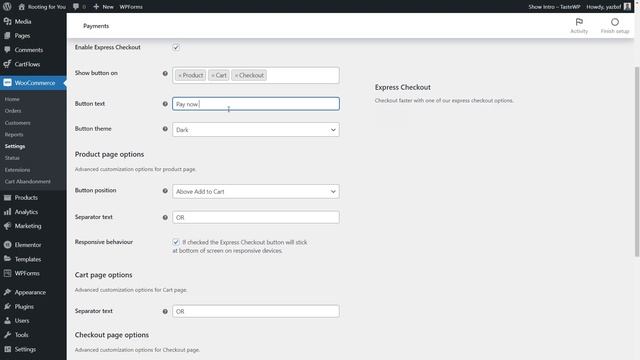Open WPForms in the top admin bar
This screenshot has width=640, height=360.
(131, 7)
